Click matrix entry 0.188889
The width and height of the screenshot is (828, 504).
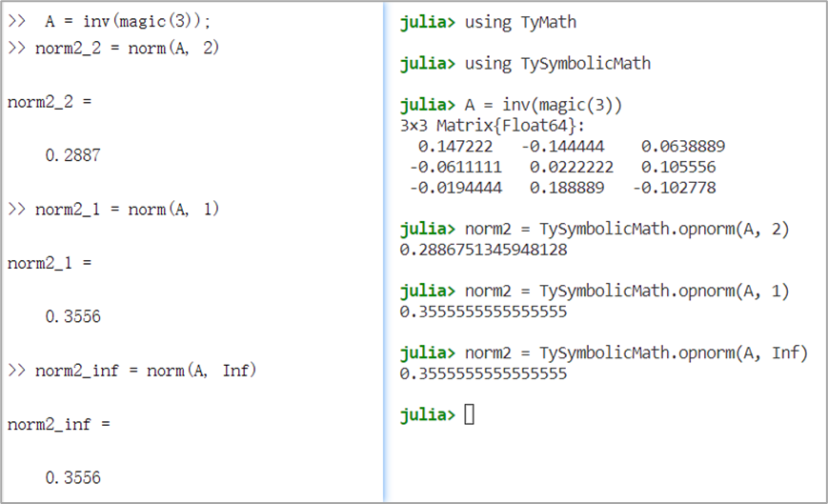tap(567, 188)
